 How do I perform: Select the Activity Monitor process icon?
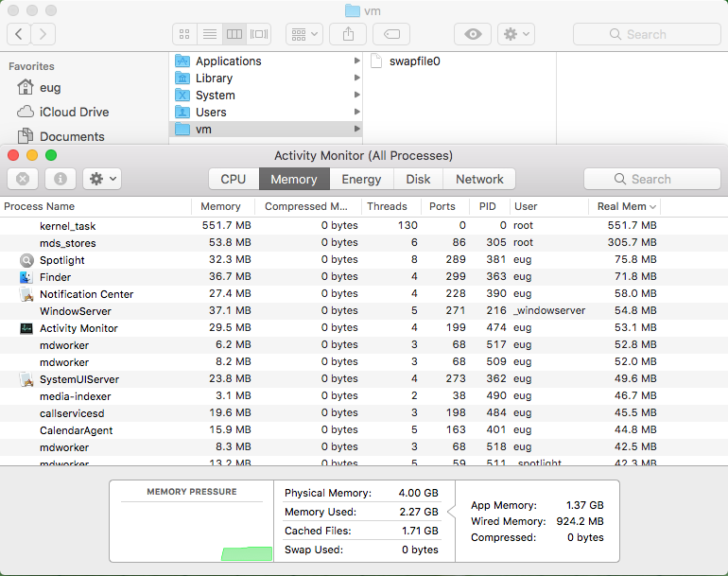(x=26, y=328)
